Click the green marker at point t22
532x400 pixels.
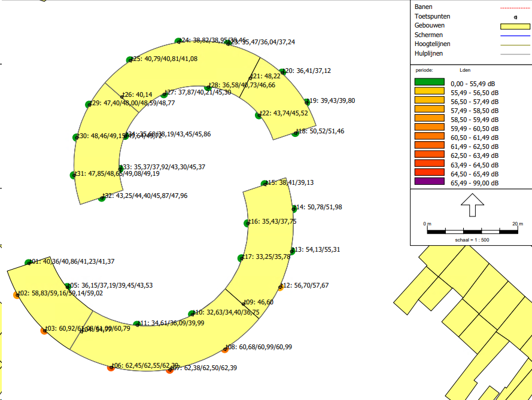click(x=259, y=115)
